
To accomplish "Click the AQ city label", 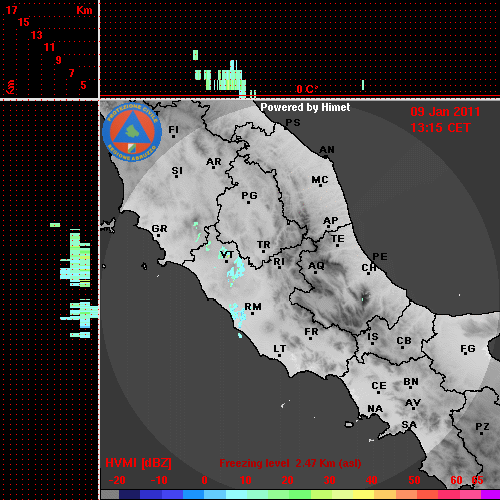I will click(316, 265).
